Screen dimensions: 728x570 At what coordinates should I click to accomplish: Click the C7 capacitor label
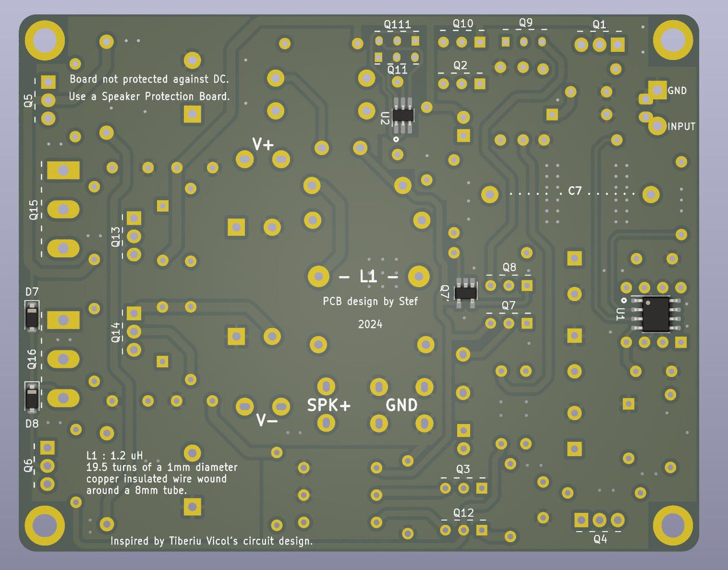(575, 191)
